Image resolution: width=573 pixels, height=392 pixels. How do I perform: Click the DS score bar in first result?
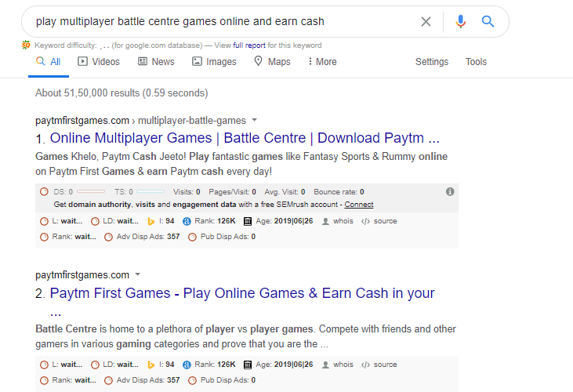point(91,191)
